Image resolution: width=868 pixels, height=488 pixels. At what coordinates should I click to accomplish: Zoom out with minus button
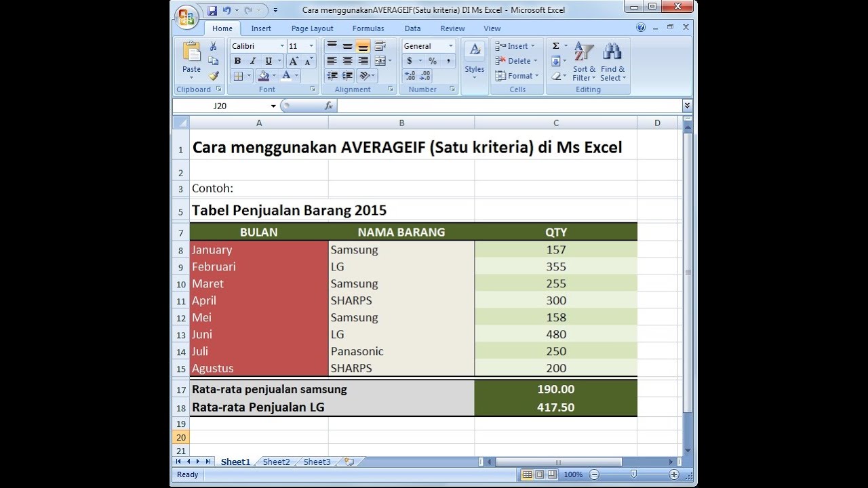(x=594, y=474)
